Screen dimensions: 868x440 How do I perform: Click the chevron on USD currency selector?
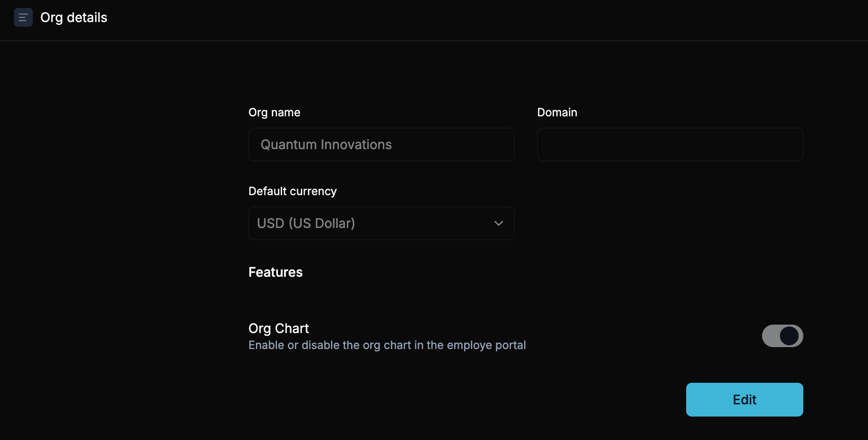(498, 223)
